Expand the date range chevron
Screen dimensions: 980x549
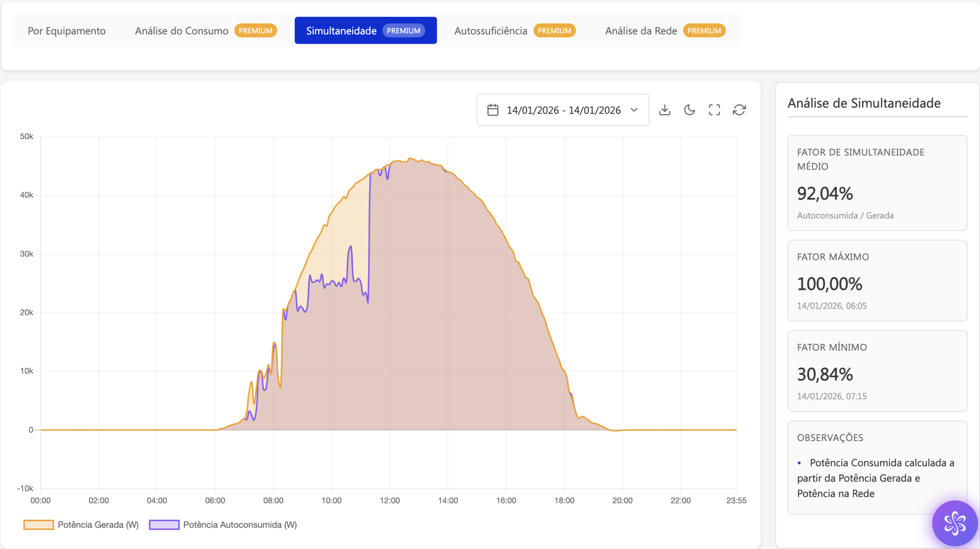click(x=634, y=110)
